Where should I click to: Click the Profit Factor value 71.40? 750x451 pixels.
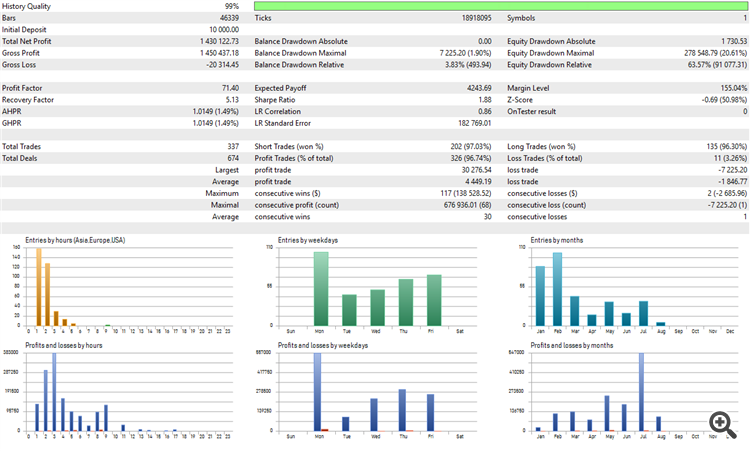(230, 88)
